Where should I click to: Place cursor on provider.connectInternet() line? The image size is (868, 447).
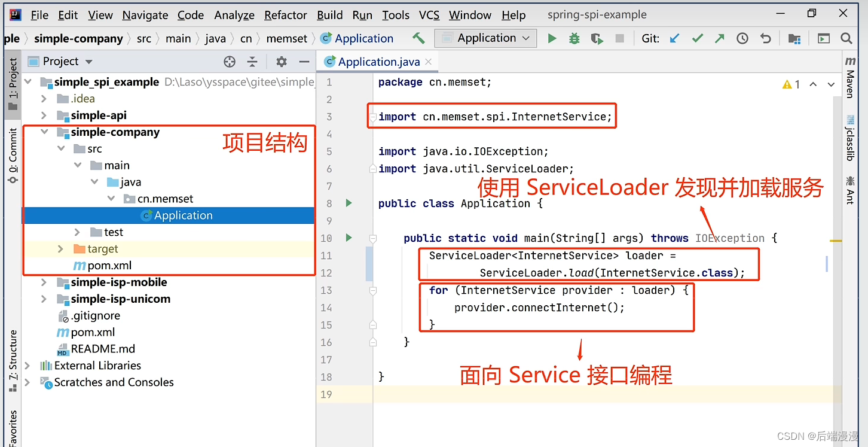coord(539,308)
